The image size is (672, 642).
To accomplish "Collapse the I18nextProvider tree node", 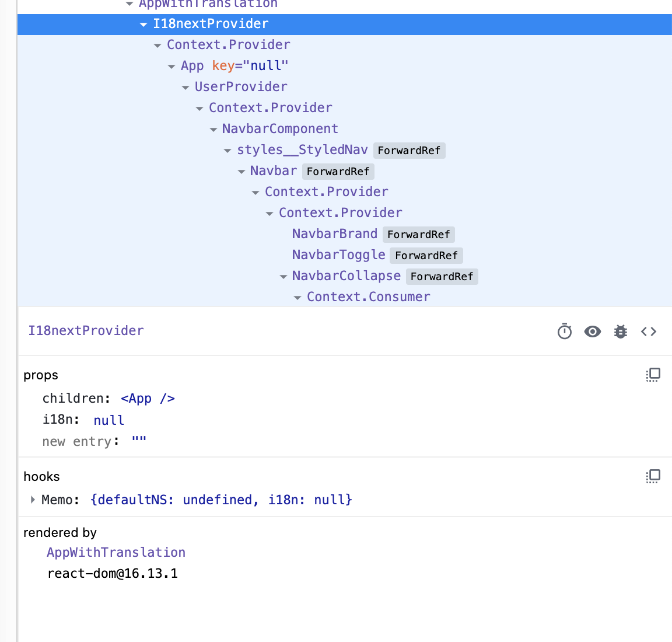I will [143, 24].
